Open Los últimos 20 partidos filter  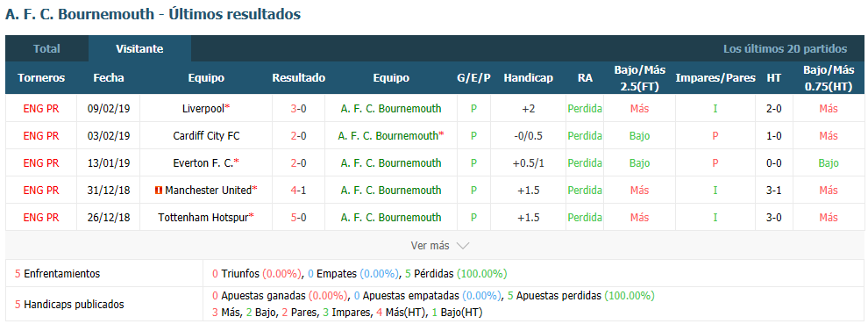tap(785, 49)
